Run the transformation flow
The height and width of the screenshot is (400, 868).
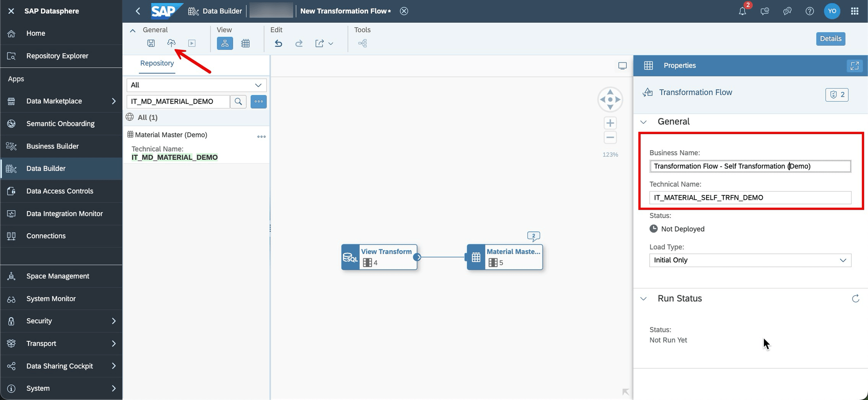tap(192, 43)
